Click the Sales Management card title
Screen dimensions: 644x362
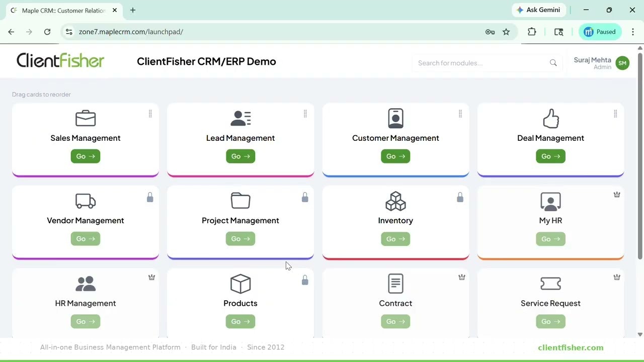click(x=86, y=138)
